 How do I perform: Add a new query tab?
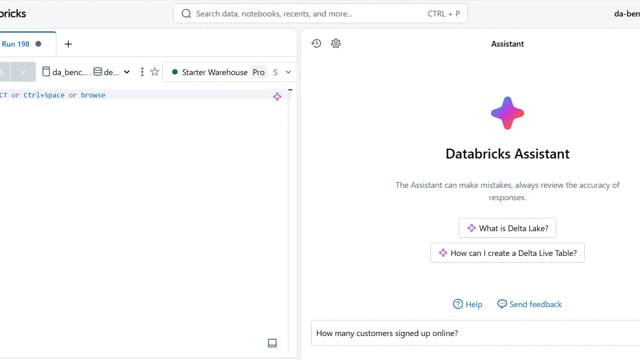coord(68,44)
